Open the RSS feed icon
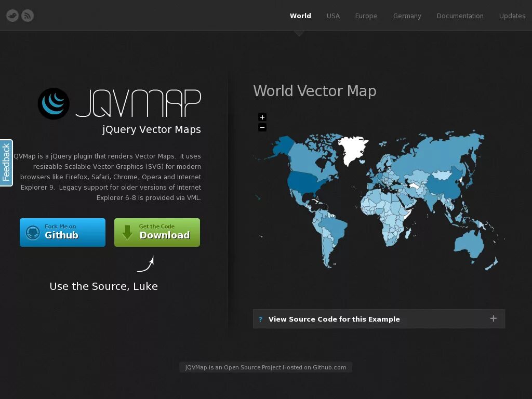Image resolution: width=532 pixels, height=399 pixels. pyautogui.click(x=28, y=16)
